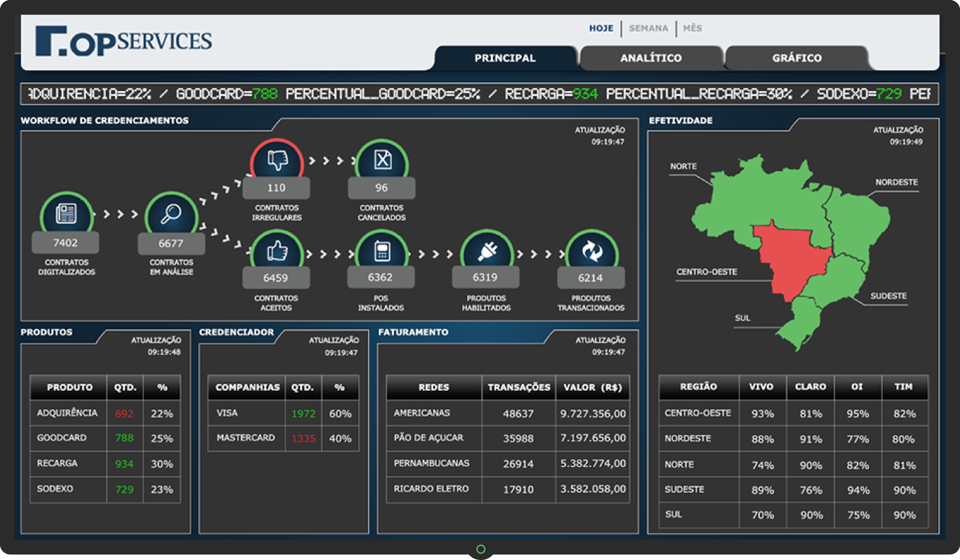Click the Produtos Habilitados plug icon
Screen dimensions: 960x560
[x=487, y=251]
